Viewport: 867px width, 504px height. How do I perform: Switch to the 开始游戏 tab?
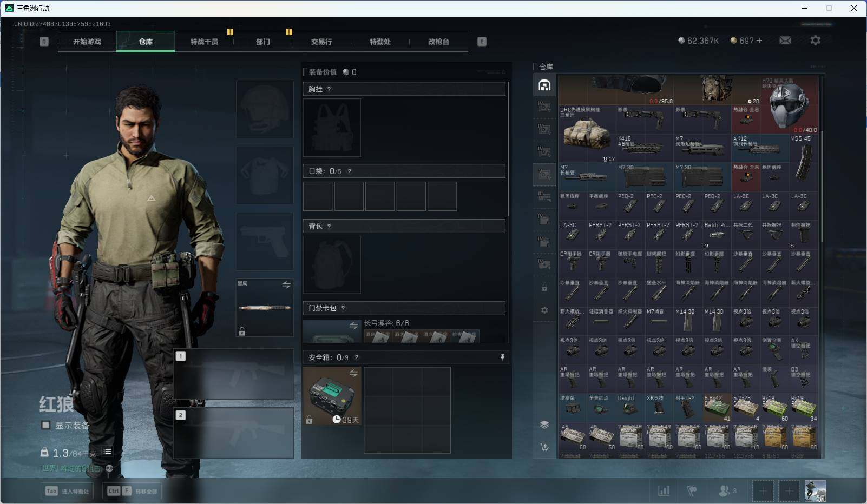click(87, 42)
